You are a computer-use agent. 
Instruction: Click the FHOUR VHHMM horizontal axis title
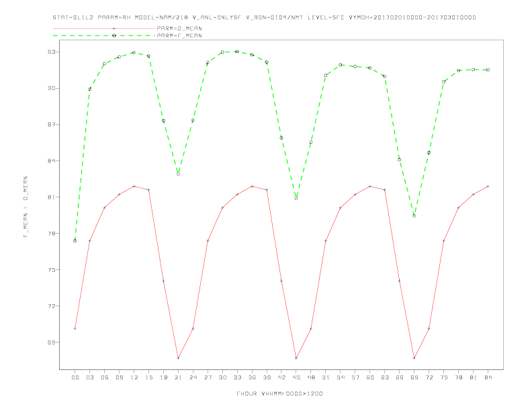click(279, 394)
